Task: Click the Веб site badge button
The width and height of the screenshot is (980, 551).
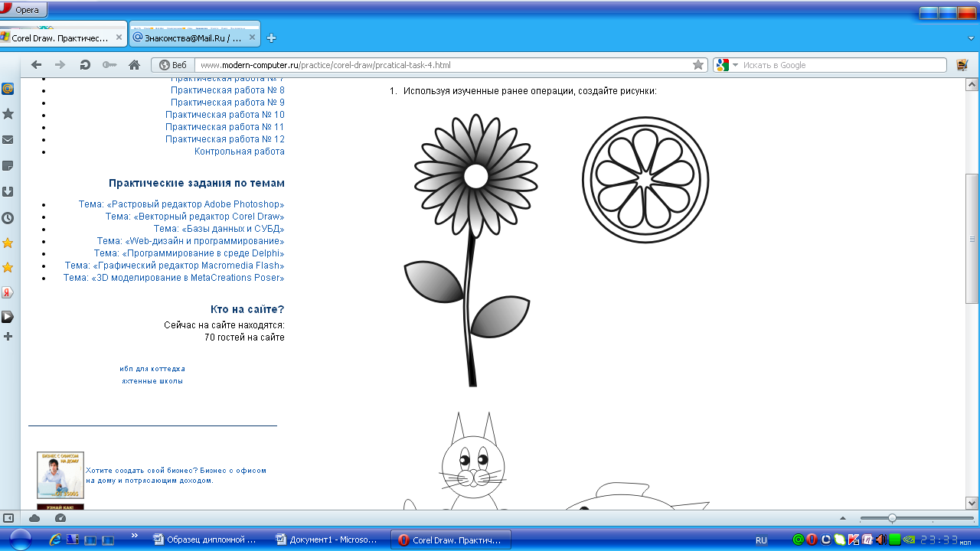Action: click(x=173, y=65)
